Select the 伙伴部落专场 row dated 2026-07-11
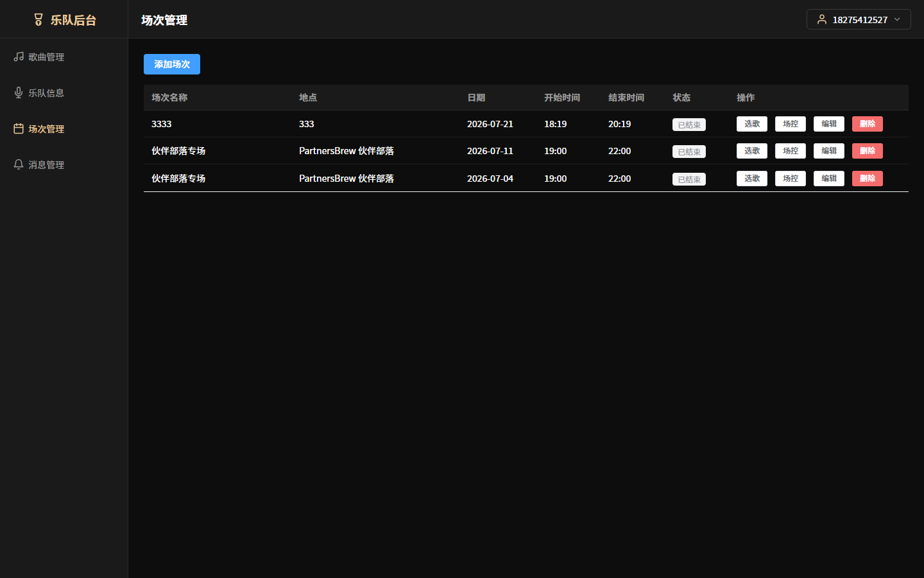Image resolution: width=924 pixels, height=578 pixels. pos(526,151)
